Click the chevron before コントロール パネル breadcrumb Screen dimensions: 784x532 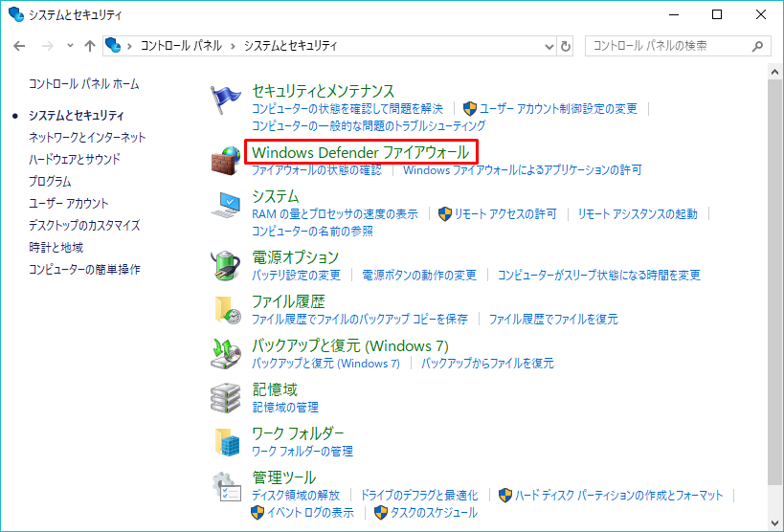[x=130, y=46]
